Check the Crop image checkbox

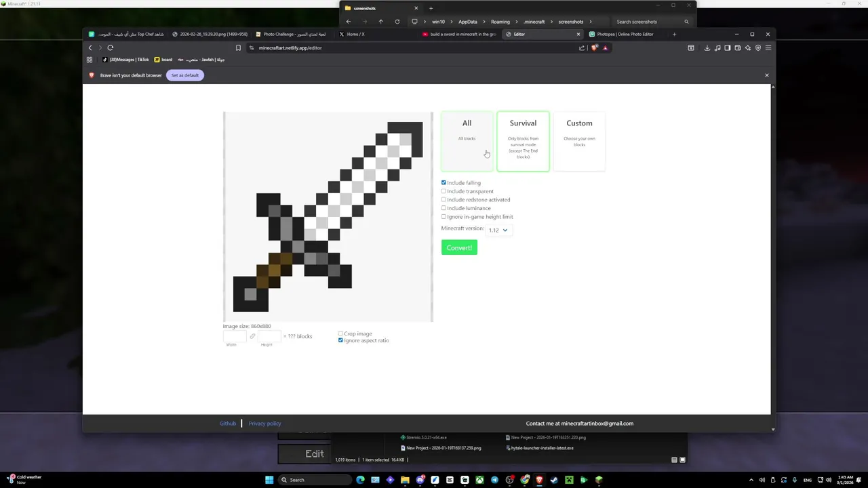click(340, 333)
